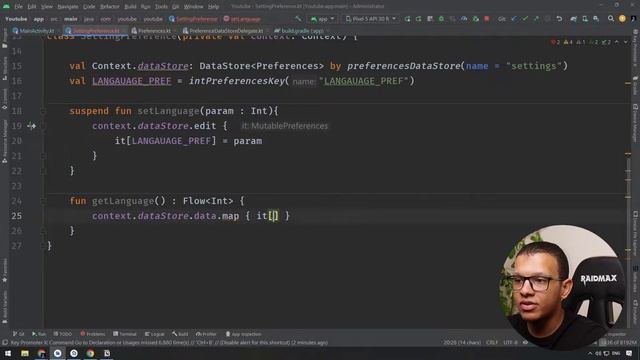Open the App Inspection tool window
This screenshot has height=360, width=640.
tap(243, 334)
